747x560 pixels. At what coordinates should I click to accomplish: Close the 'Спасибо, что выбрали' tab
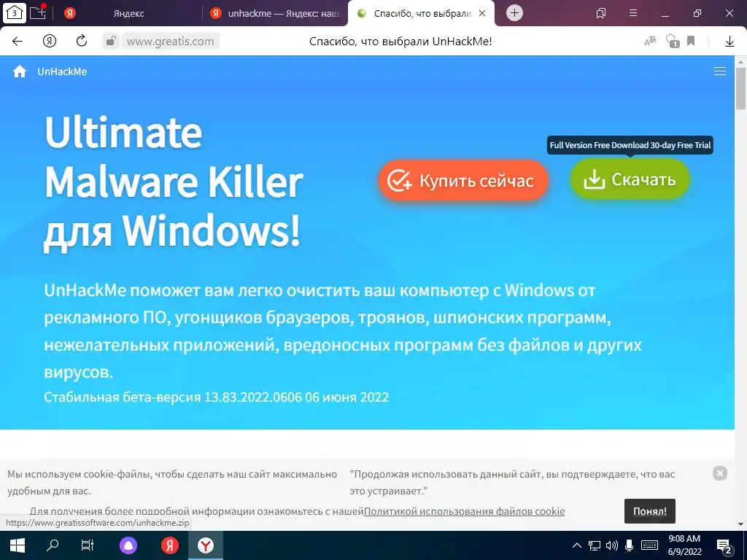pyautogui.click(x=482, y=13)
